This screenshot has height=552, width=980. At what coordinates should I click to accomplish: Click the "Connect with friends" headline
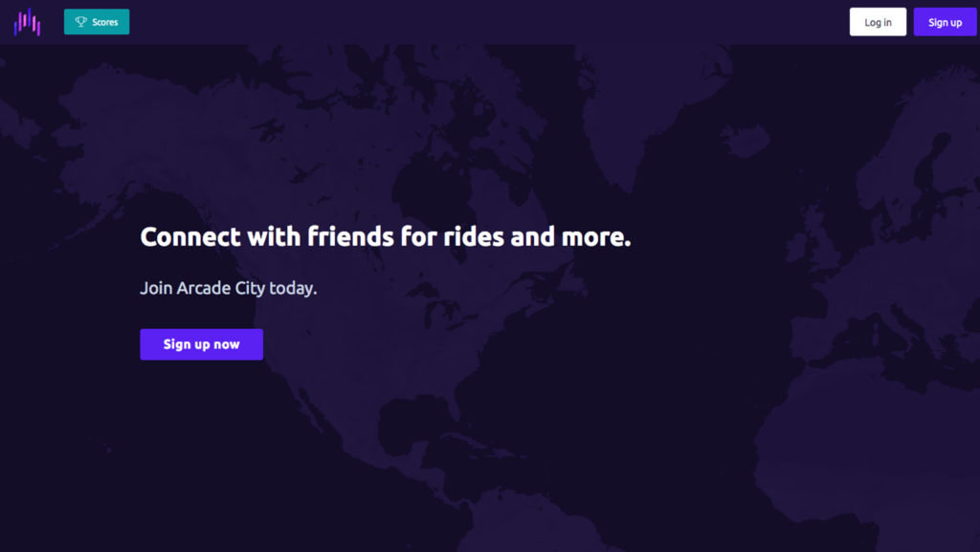click(x=385, y=237)
